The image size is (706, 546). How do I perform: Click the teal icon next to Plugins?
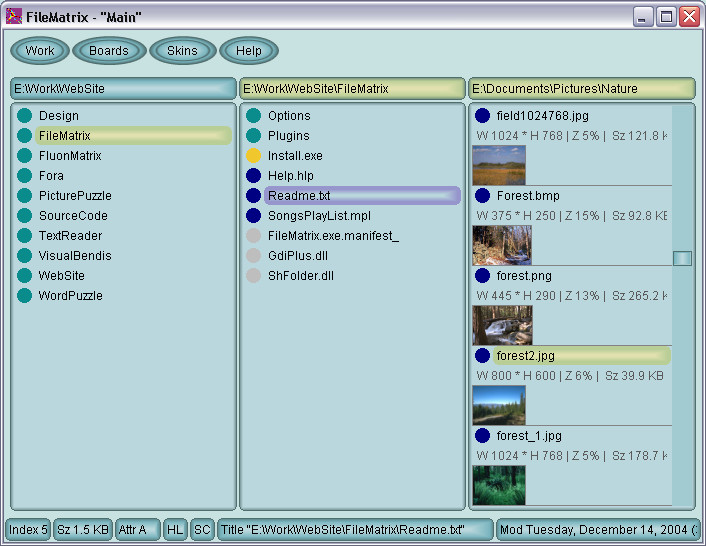coord(253,136)
